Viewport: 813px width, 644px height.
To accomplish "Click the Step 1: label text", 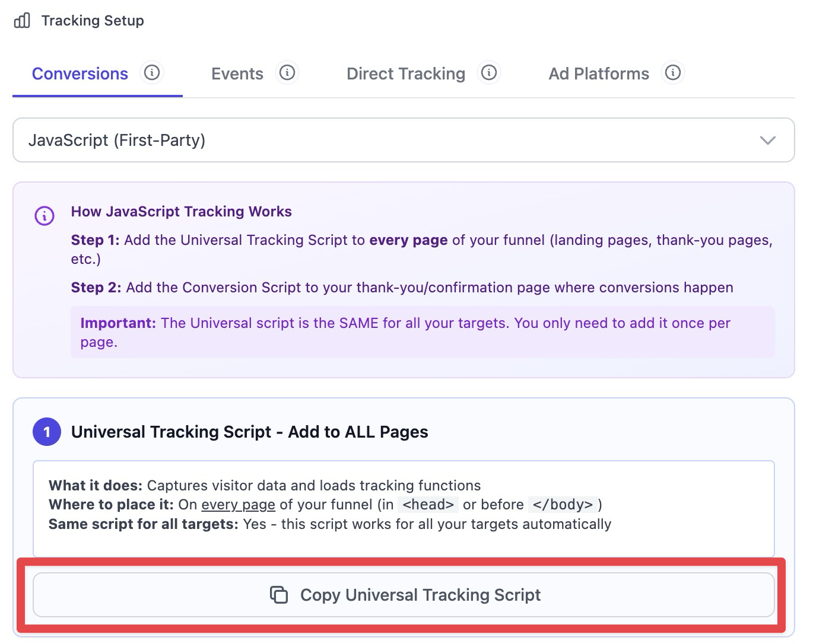I will 95,240.
